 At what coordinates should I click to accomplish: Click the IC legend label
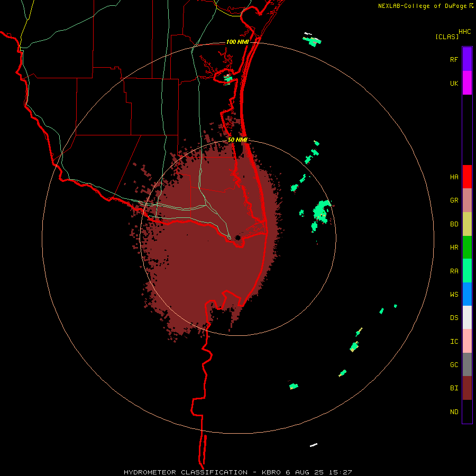pyautogui.click(x=454, y=341)
